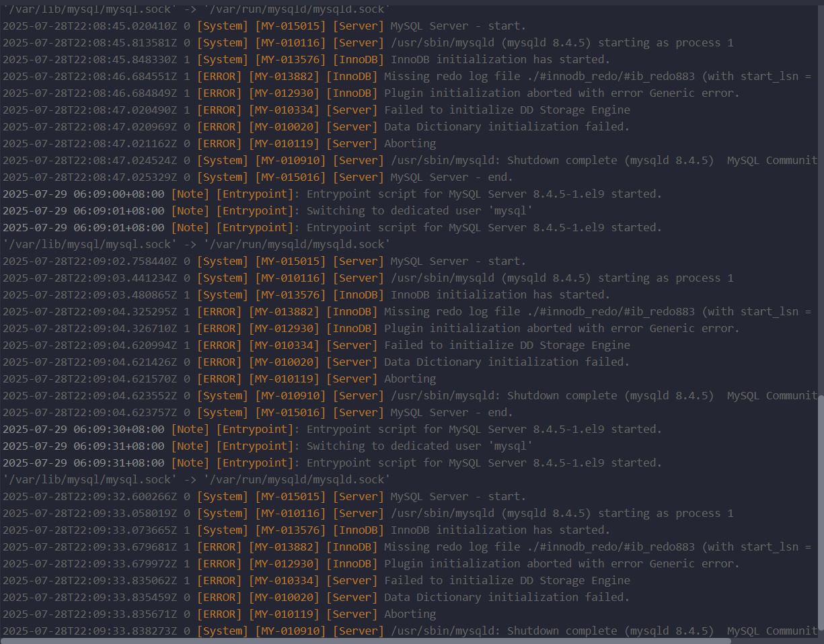Click the Aborting message at 22:09:04.621570Z
This screenshot has height=644, width=824.
click(x=410, y=378)
